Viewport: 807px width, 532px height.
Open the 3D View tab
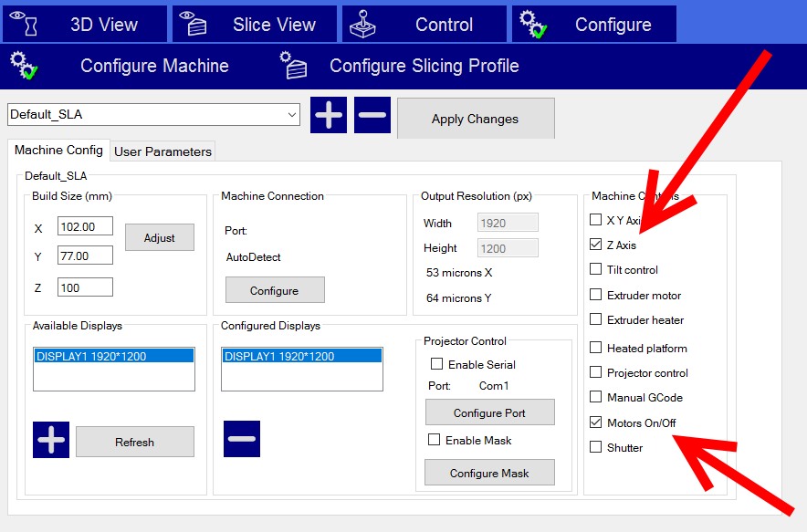coord(84,25)
